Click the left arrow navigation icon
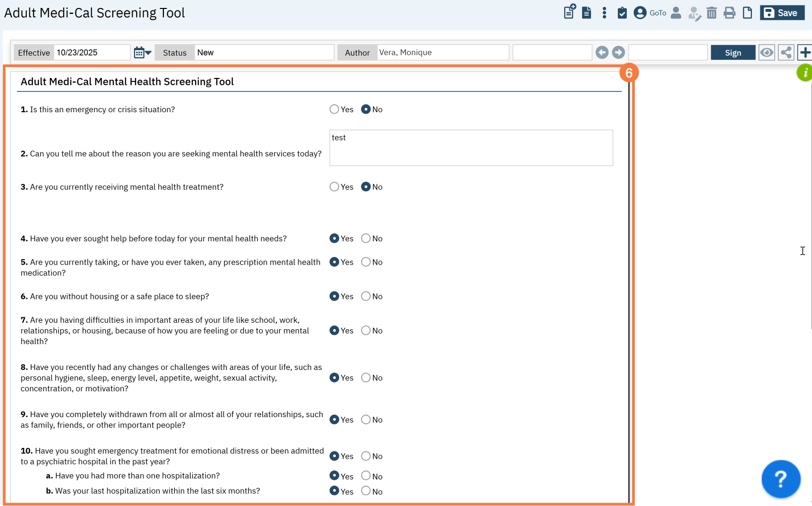 point(602,53)
